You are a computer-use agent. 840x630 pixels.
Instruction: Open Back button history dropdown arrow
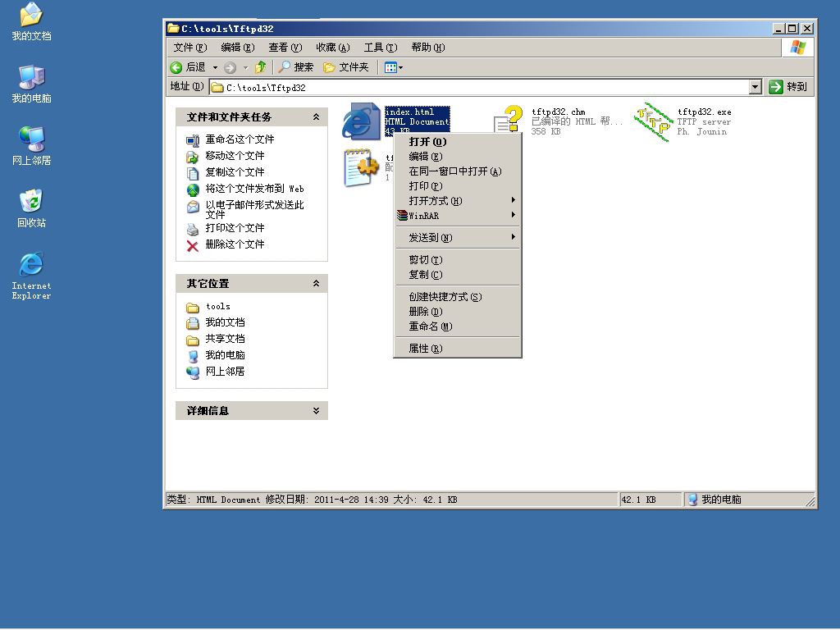tap(215, 67)
